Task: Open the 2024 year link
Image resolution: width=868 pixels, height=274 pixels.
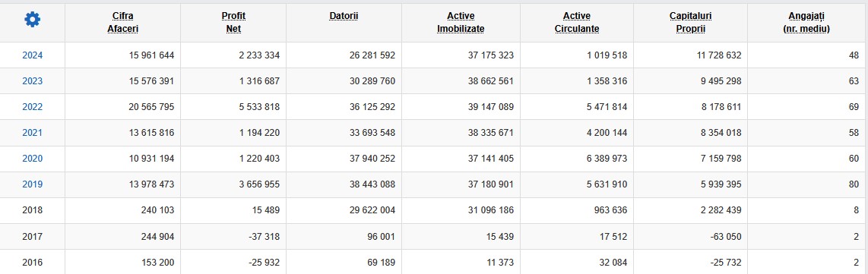Action: [x=32, y=55]
